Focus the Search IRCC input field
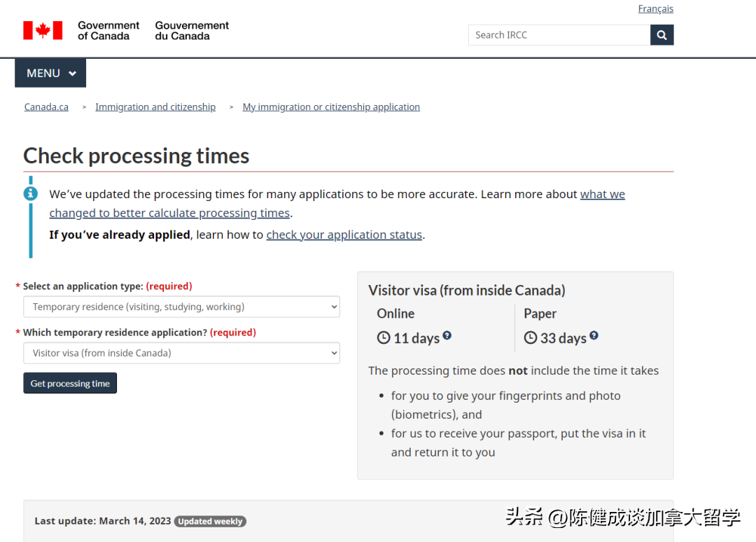The width and height of the screenshot is (756, 542). coord(559,35)
